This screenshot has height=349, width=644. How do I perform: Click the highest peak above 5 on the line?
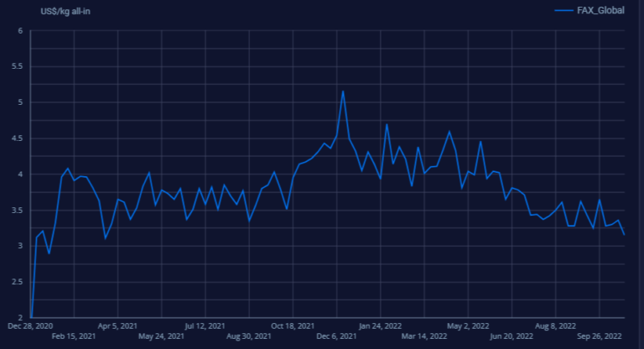pos(343,91)
